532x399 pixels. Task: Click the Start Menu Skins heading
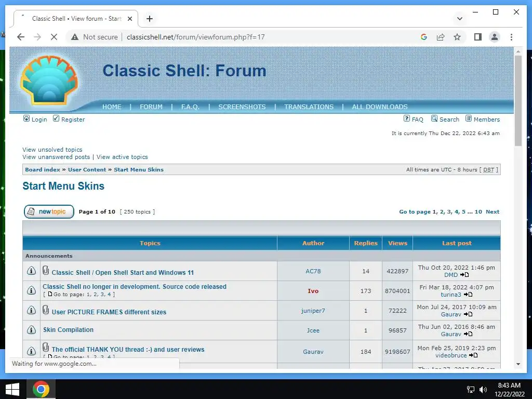pos(63,187)
